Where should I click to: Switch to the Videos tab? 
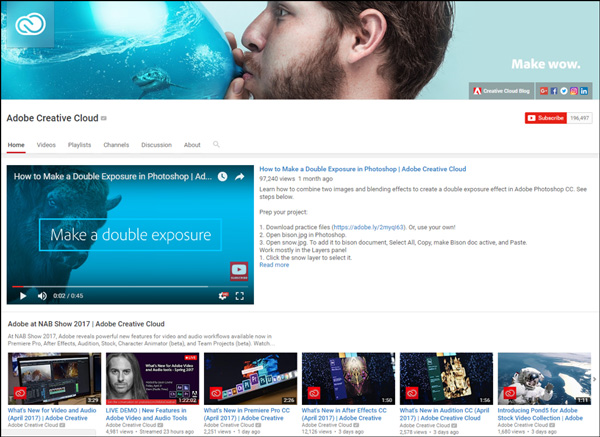(x=46, y=145)
